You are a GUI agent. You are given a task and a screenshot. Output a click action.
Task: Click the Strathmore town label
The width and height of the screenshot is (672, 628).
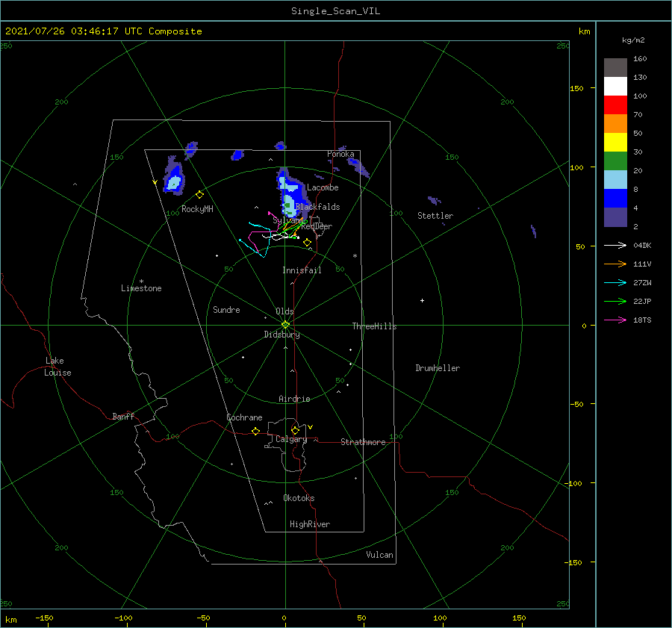(363, 442)
